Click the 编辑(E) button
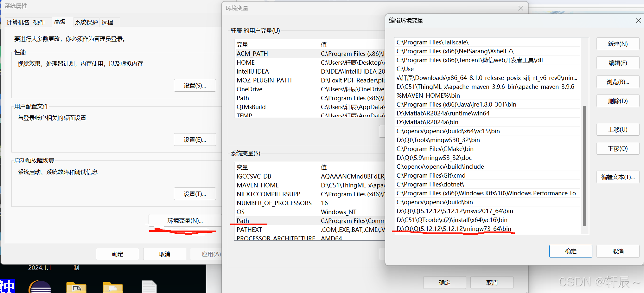Screen dimensions: 644x293 point(618,63)
